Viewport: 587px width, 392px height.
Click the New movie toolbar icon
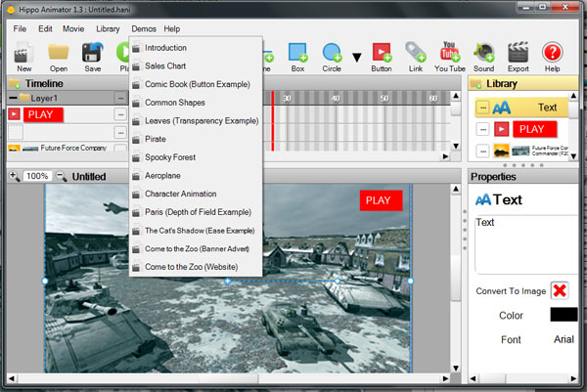[23, 53]
